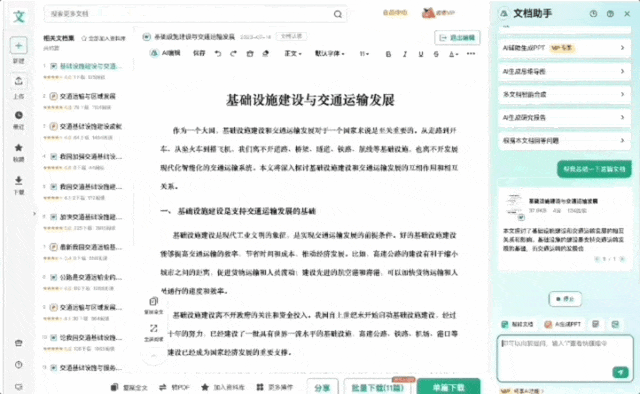Click the 分享 share button
This screenshot has height=394, width=640.
[x=322, y=387]
